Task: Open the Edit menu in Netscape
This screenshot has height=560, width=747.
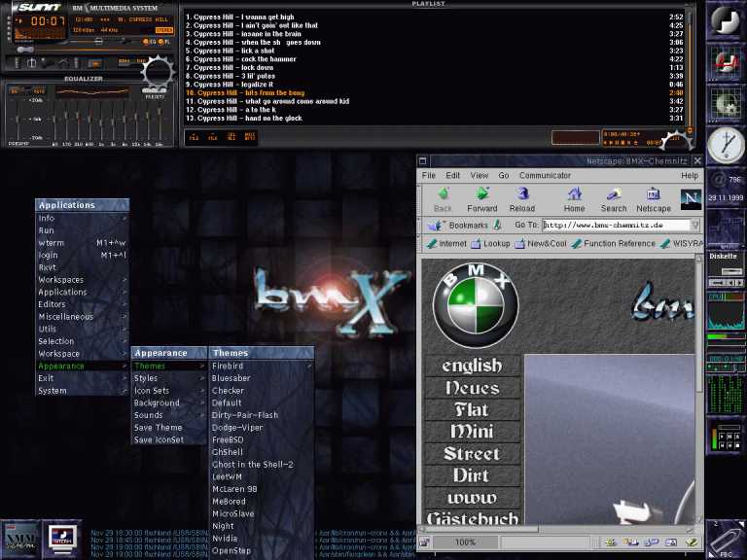Action: coord(452,175)
